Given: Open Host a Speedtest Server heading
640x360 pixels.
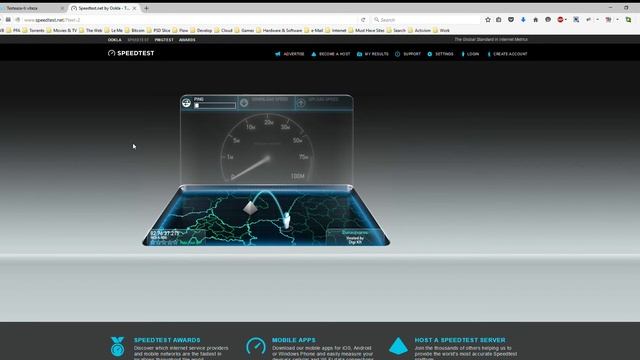Looking at the screenshot, I should coord(460,340).
